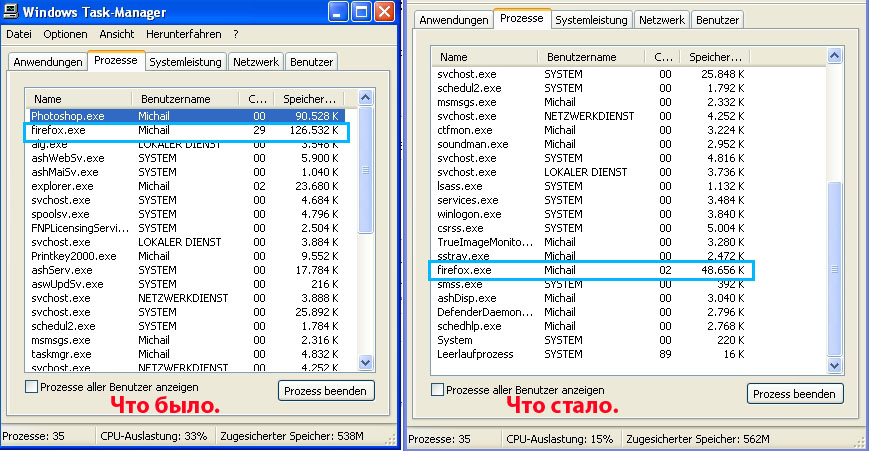Select winlogon.exe process row

point(591,214)
